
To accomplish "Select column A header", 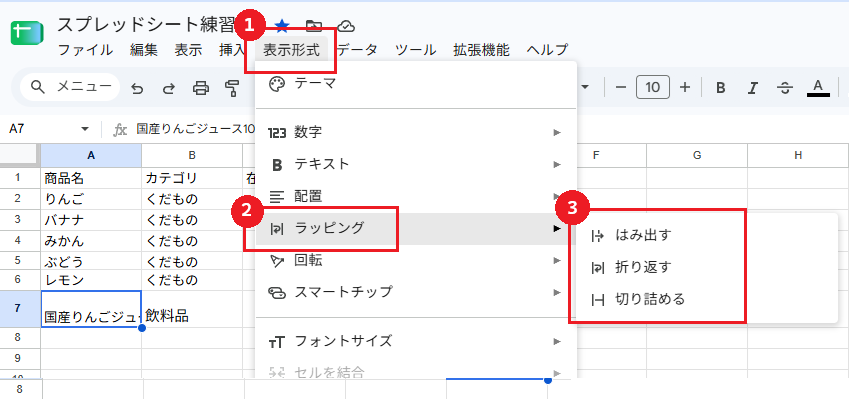I will pos(91,155).
